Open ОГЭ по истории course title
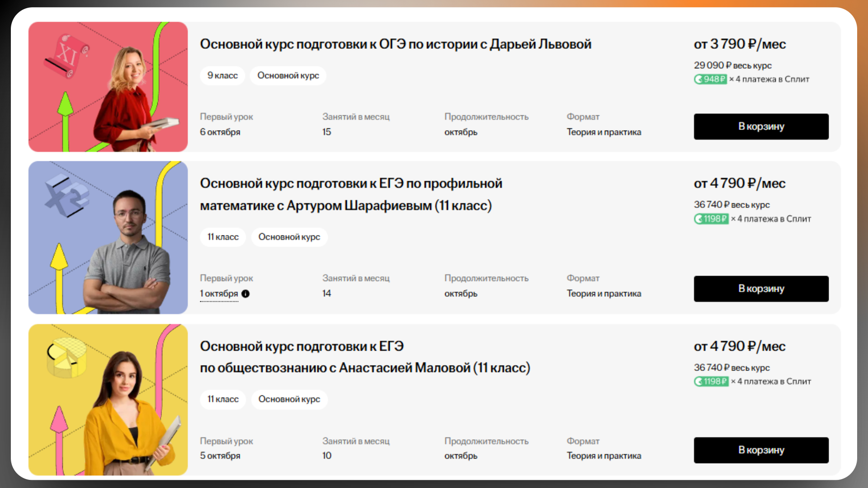The height and width of the screenshot is (488, 868). [x=396, y=44]
